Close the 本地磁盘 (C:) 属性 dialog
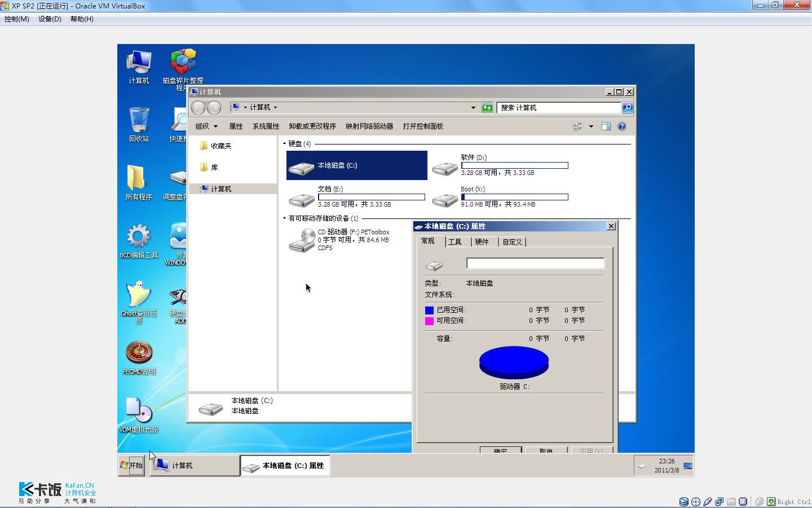Screen dimensions: 812x508 pos(611,226)
